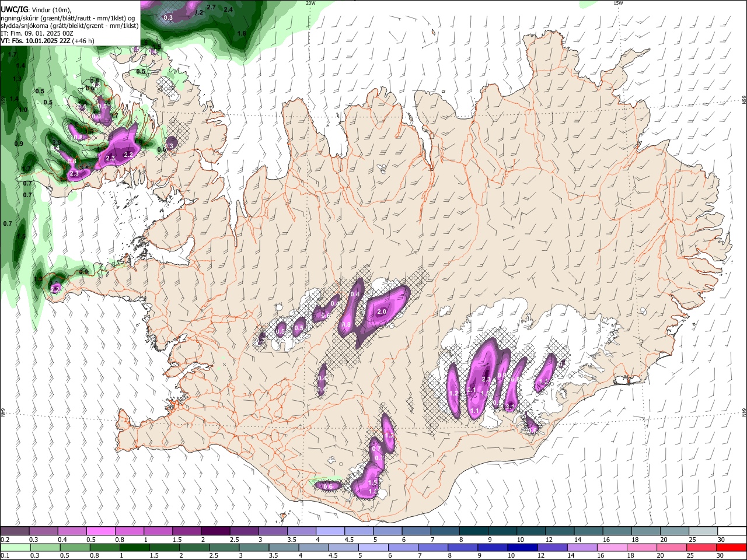The height and width of the screenshot is (560, 747).
Task: Select the darkest purple snow swatch between 2 and 2.5
Action: 215,531
